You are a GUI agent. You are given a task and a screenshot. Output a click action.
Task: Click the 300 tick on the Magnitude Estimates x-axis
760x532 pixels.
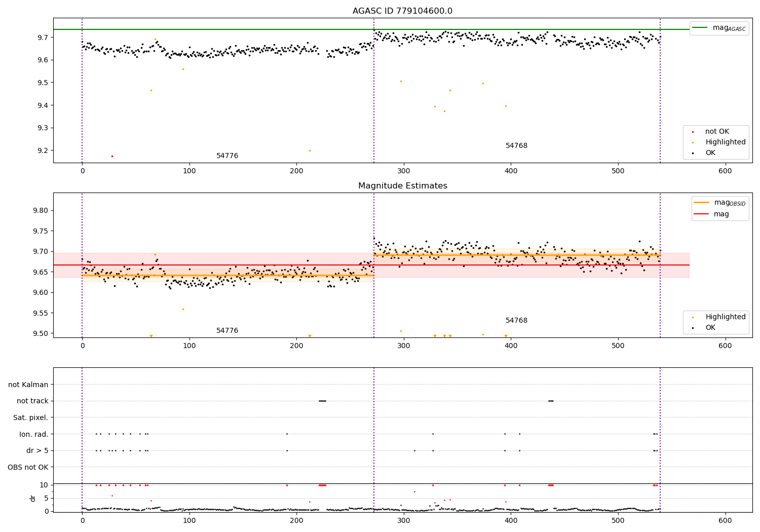(404, 346)
